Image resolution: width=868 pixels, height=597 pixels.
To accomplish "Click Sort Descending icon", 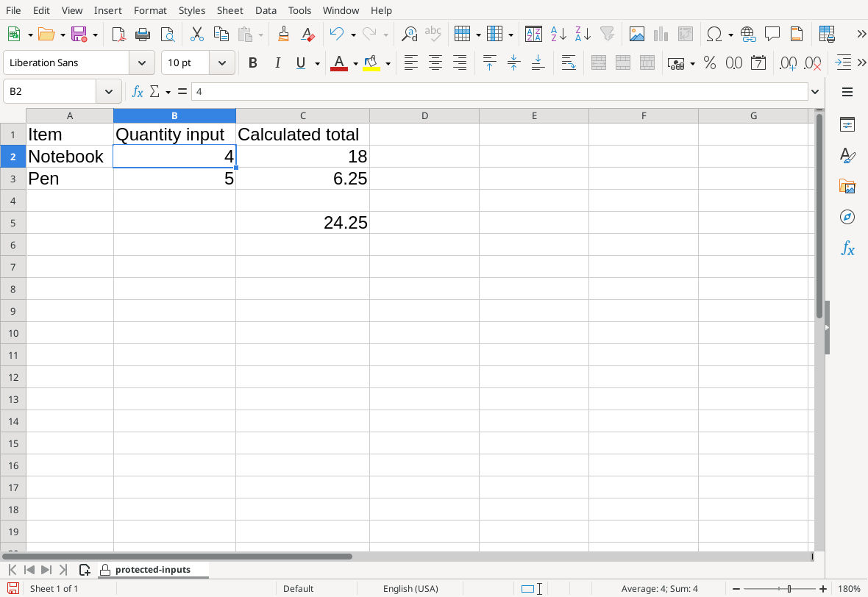I will (x=583, y=35).
